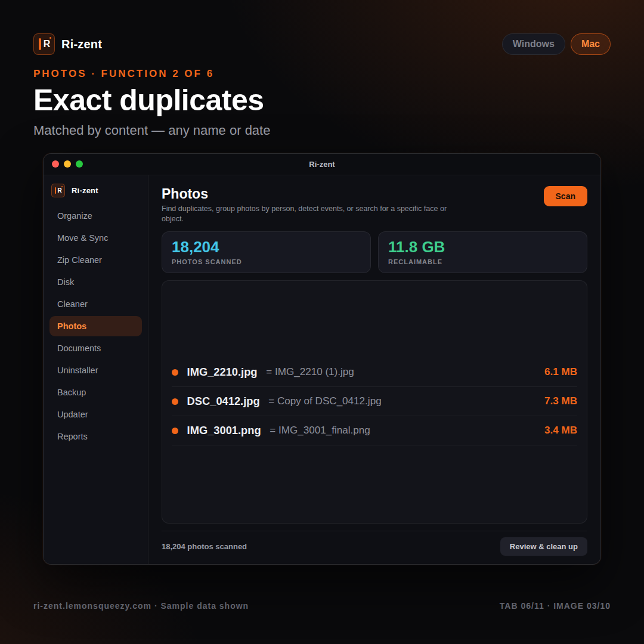
Task: Click the 3.4 MB size value
Action: [561, 430]
